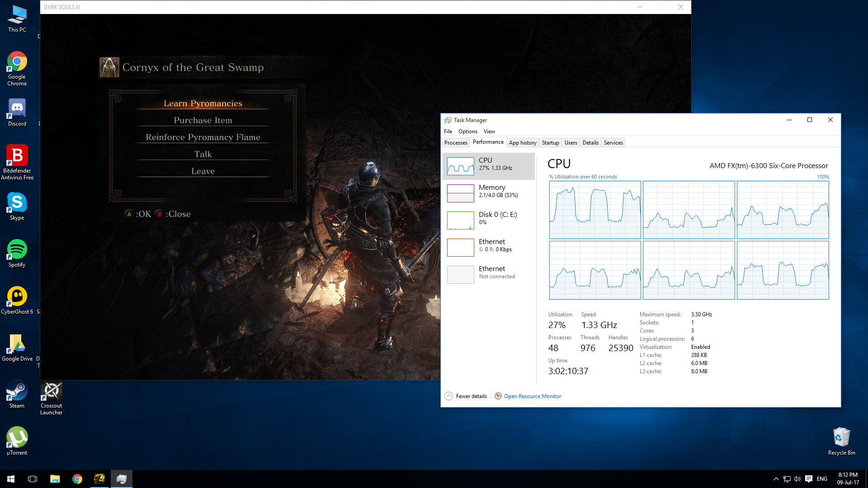Click the Windows Start button
Image resolution: width=868 pixels, height=488 pixels.
[x=11, y=479]
